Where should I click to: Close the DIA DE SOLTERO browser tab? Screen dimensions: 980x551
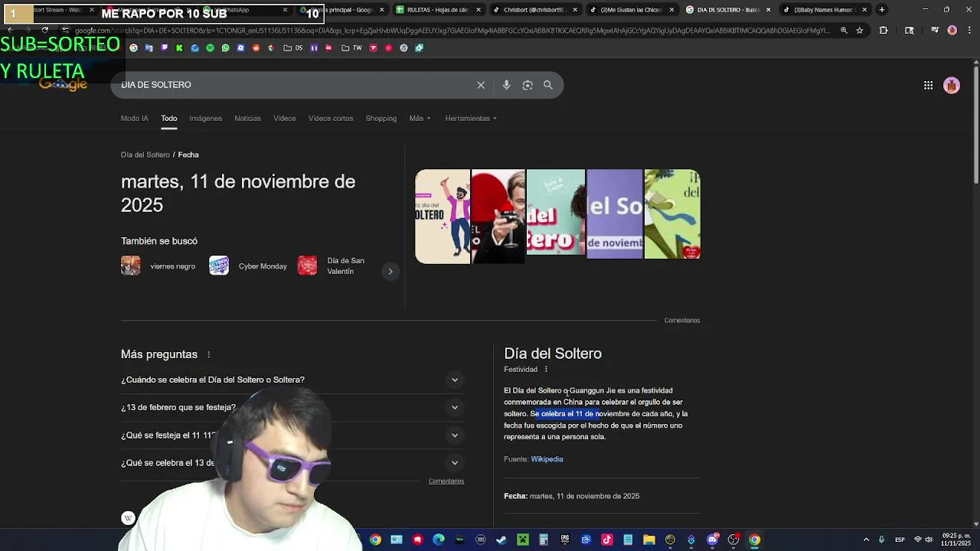pos(768,10)
